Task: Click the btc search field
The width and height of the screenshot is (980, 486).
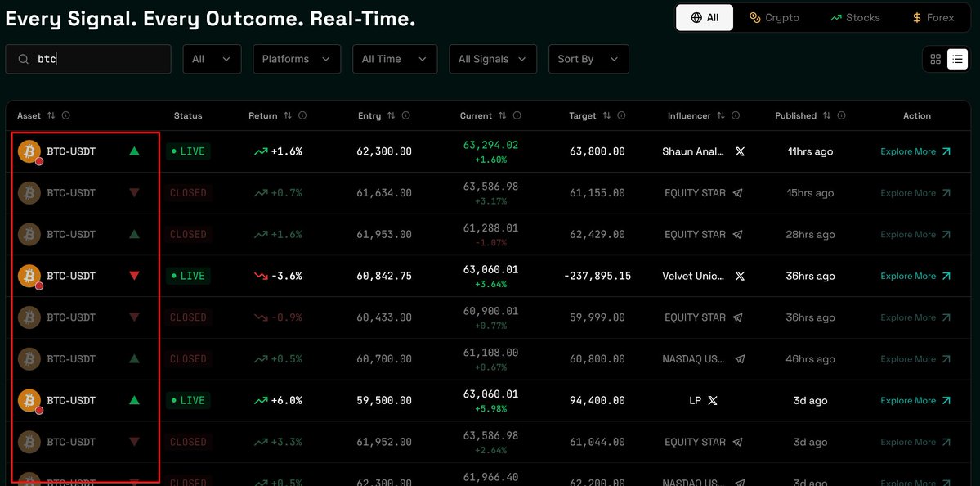Action: tap(88, 59)
